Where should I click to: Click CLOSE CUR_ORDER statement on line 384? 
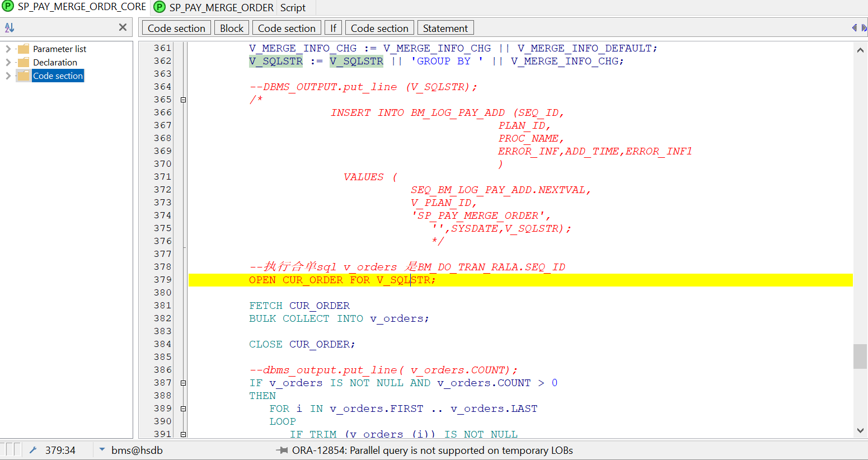302,344
